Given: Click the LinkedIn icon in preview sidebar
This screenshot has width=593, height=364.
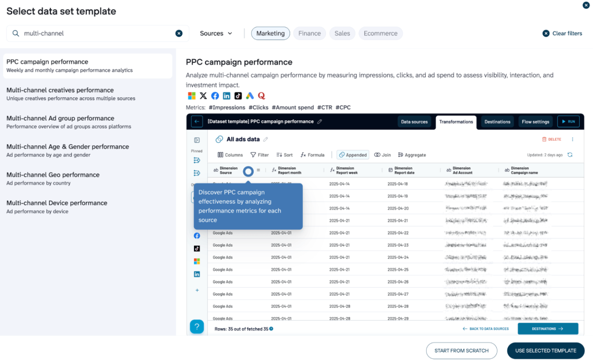Looking at the screenshot, I should tap(197, 274).
